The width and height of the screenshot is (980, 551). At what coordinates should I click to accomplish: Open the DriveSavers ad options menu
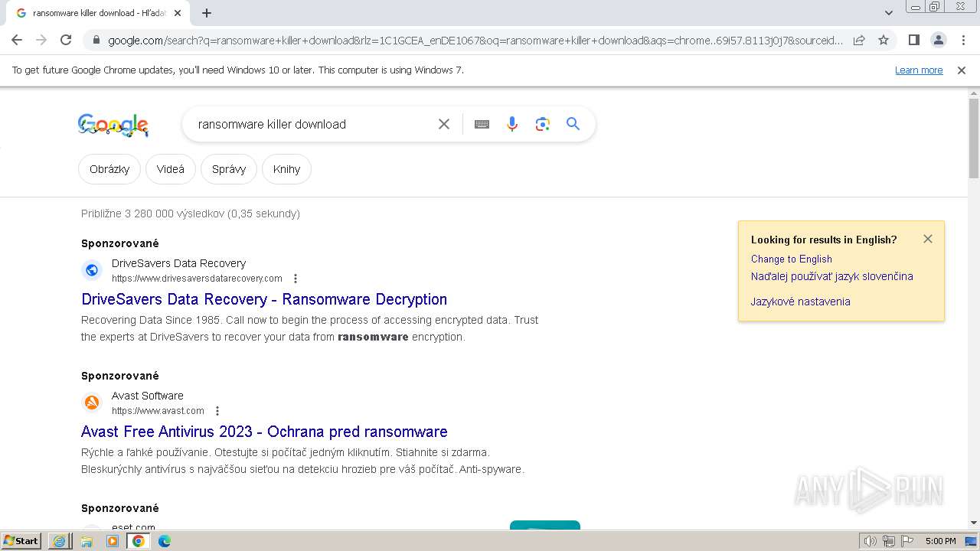(x=296, y=279)
